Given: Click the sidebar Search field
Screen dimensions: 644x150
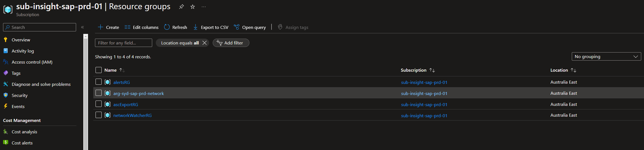Looking at the screenshot, I should pos(39,27).
